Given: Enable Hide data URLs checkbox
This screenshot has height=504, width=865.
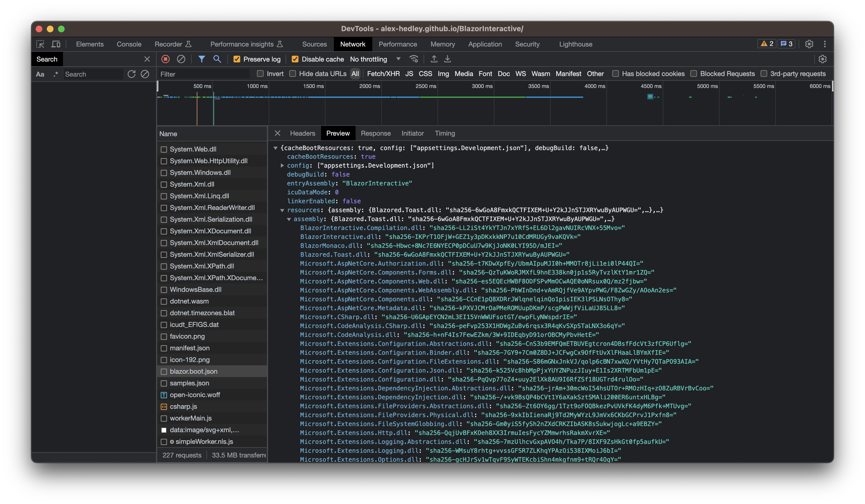Looking at the screenshot, I should tap(292, 74).
